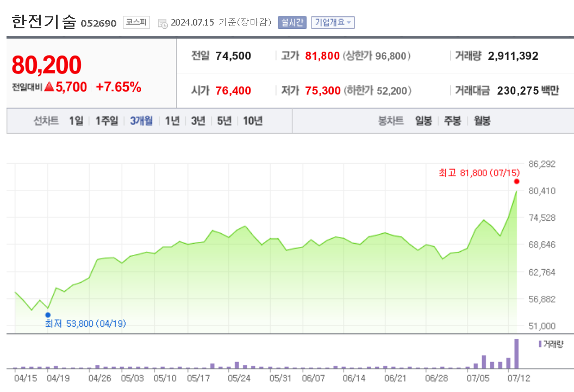The image size is (574, 392).
Task: Click the 하한가 52,200 text
Action: pos(377,90)
